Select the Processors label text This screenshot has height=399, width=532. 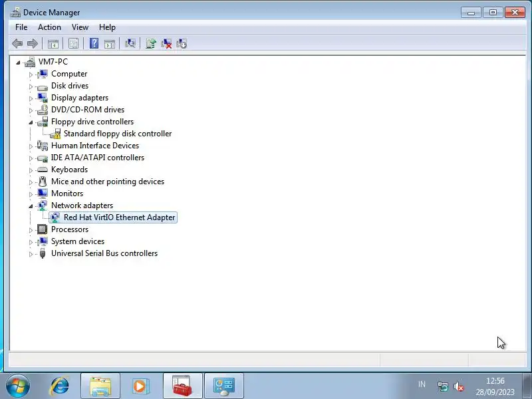point(70,229)
